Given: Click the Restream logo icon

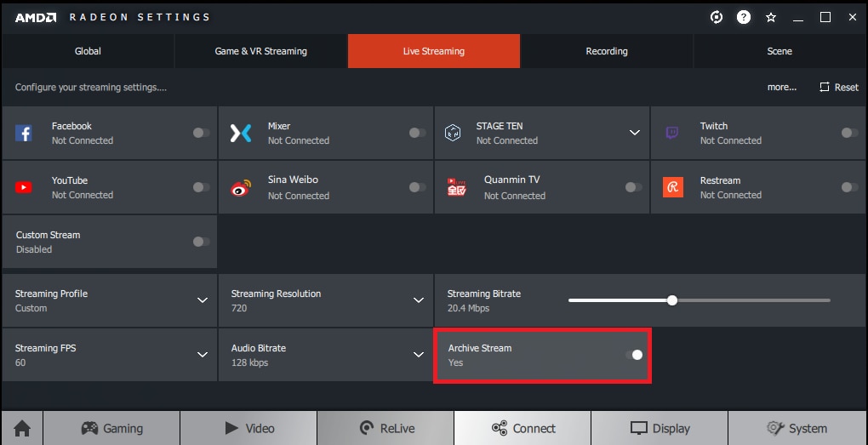Looking at the screenshot, I should click(672, 188).
